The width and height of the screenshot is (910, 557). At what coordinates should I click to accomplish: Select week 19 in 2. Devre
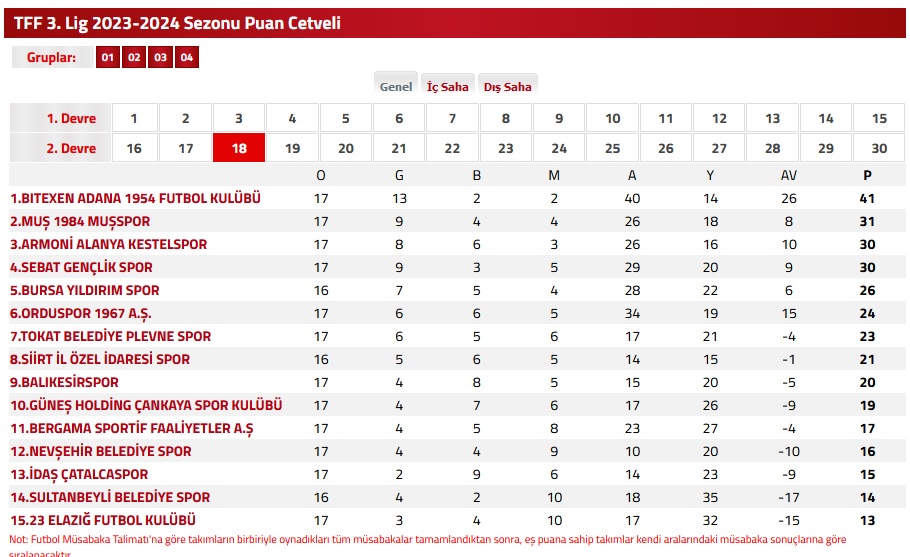(x=292, y=148)
